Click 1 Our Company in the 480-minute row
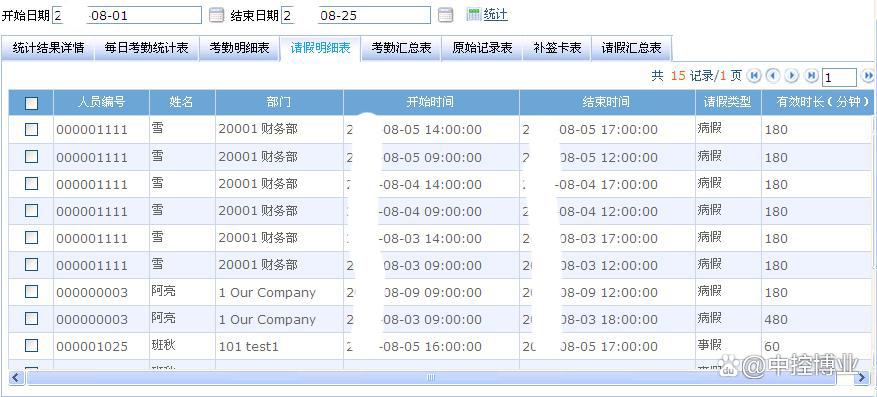The width and height of the screenshot is (877, 397). 267,319
